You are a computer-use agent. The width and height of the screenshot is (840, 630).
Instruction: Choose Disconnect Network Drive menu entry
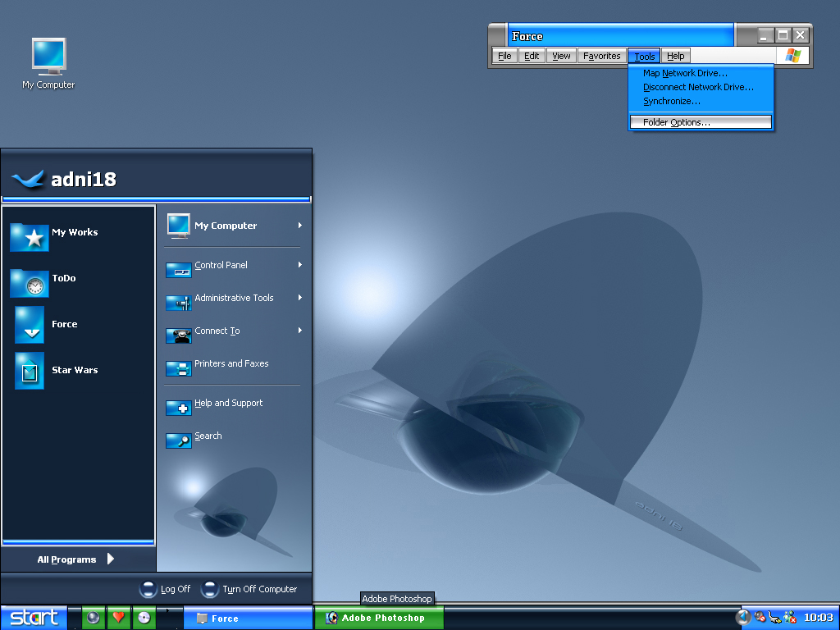point(701,87)
